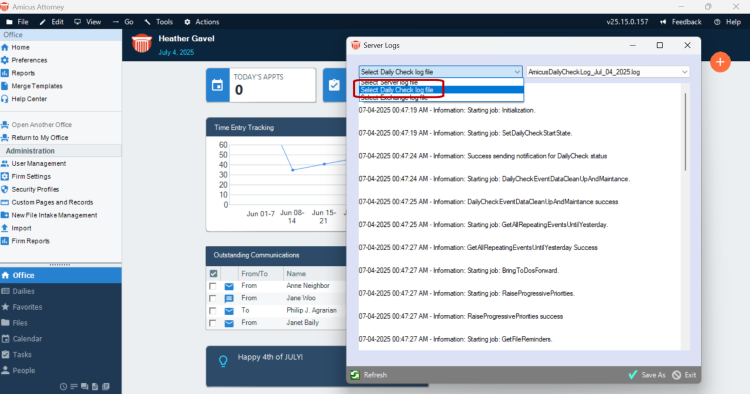The width and height of the screenshot is (750, 394).
Task: Switch to the Tasks module
Action: click(x=61, y=354)
